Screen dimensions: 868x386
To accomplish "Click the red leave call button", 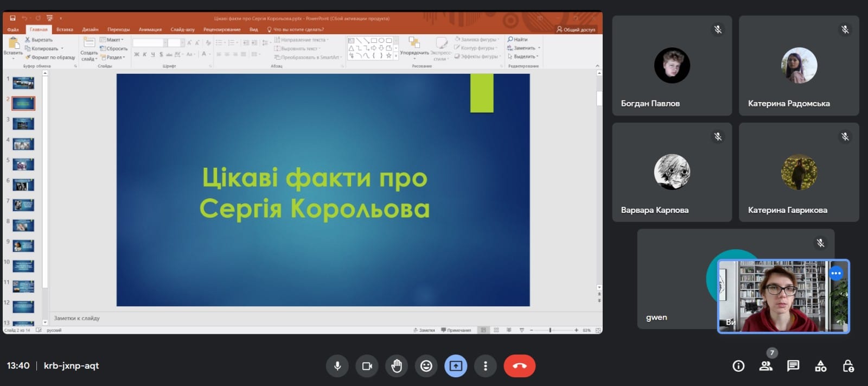I will pyautogui.click(x=519, y=366).
